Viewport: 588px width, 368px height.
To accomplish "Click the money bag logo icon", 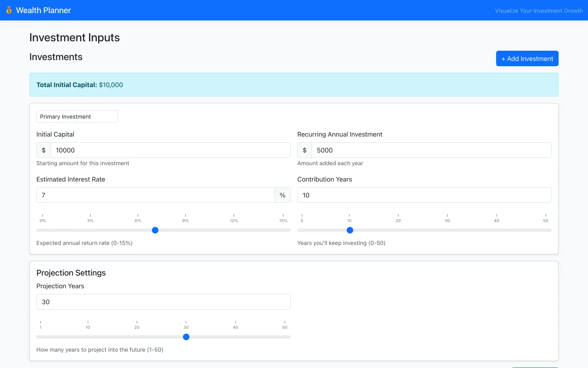I will [9, 10].
